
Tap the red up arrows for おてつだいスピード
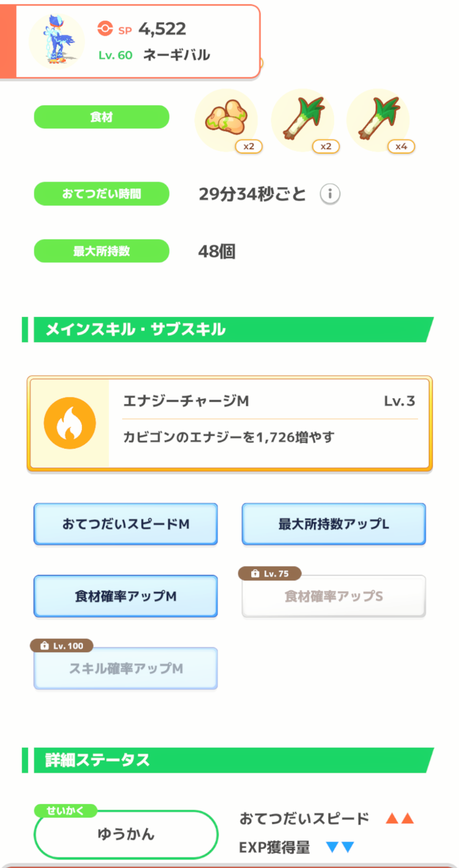[400, 819]
